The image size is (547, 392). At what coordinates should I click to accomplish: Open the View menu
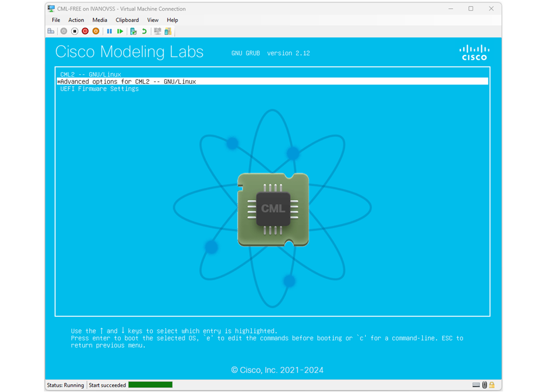click(x=153, y=21)
